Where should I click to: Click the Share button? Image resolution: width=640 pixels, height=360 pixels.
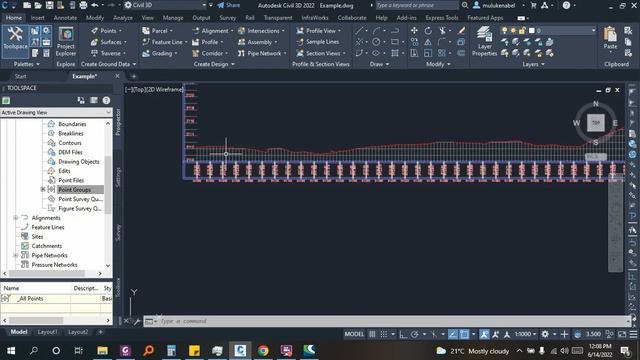[229, 5]
